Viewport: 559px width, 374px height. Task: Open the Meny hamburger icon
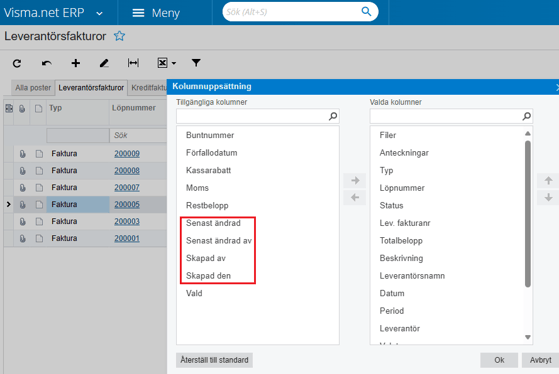[138, 13]
